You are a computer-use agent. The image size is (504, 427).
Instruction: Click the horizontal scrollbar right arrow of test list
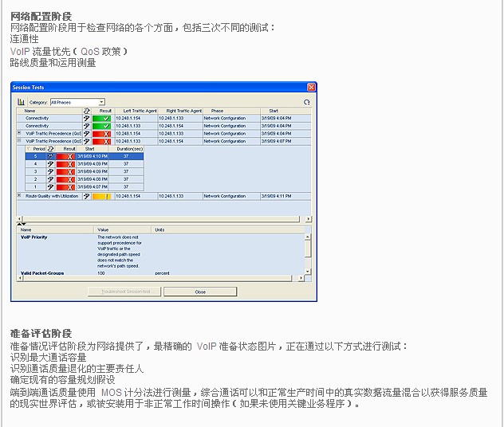[308, 217]
